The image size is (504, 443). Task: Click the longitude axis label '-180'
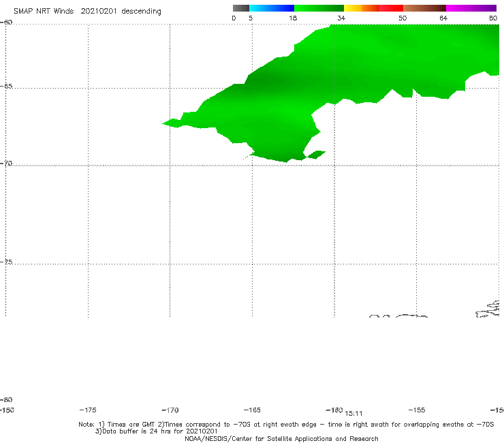coord(7,410)
